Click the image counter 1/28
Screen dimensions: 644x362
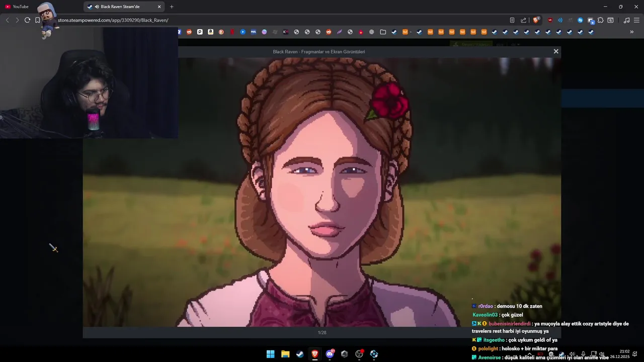[322, 332]
